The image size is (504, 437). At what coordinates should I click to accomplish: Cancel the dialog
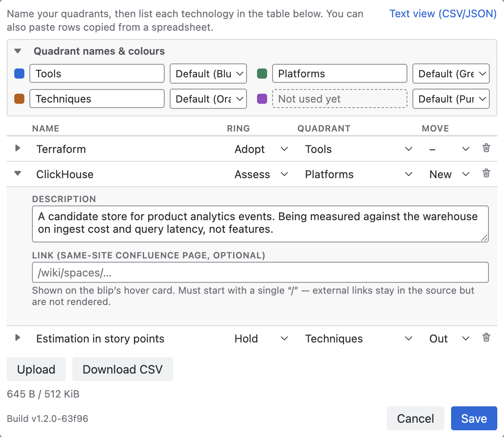(415, 418)
